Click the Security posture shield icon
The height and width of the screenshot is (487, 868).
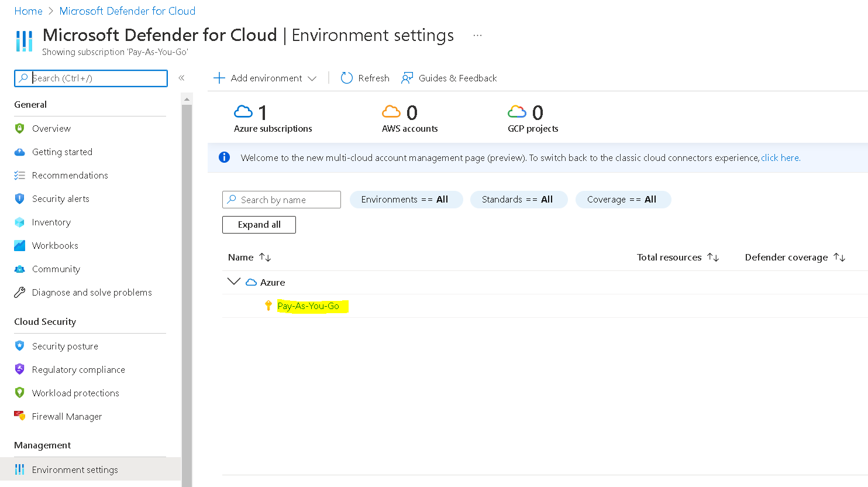pos(19,346)
